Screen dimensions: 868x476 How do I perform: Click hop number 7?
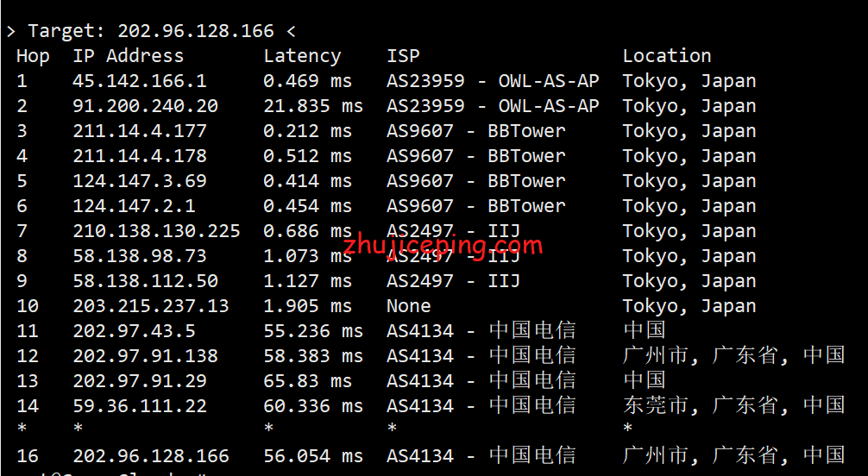pyautogui.click(x=22, y=231)
